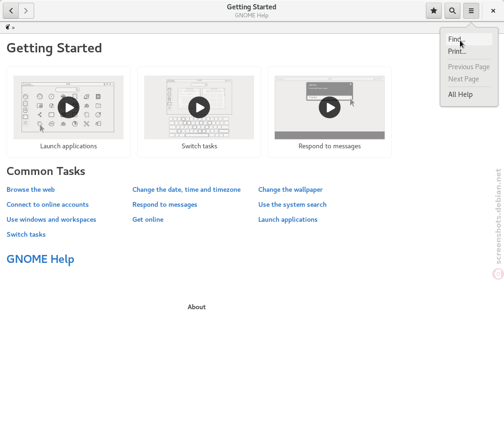Click the Common Tasks section heading
This screenshot has width=504, height=443.
(46, 171)
